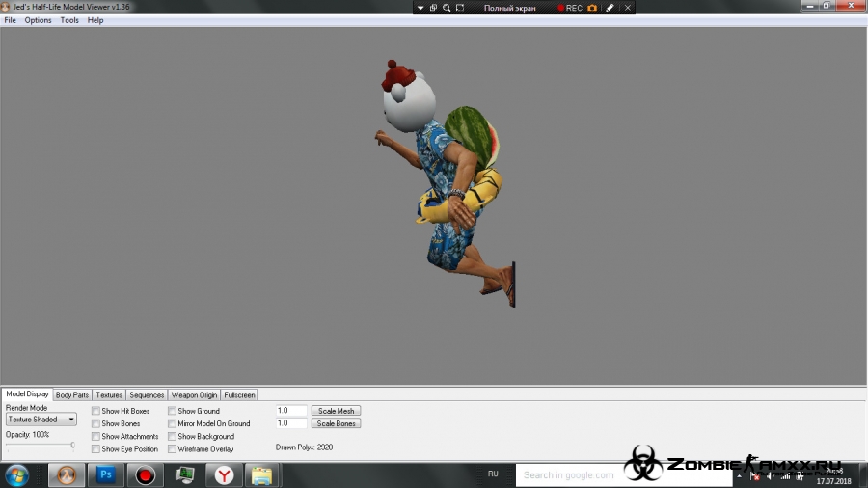Open the Tools menu

(x=69, y=20)
